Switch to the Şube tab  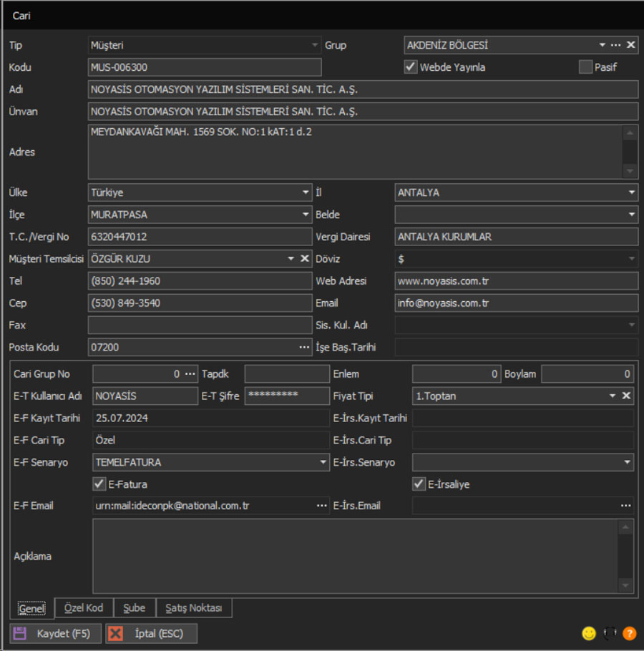coord(135,608)
